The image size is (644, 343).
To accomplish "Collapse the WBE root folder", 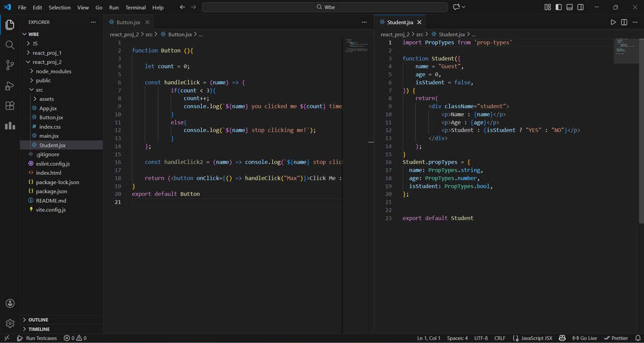I will coord(62,34).
